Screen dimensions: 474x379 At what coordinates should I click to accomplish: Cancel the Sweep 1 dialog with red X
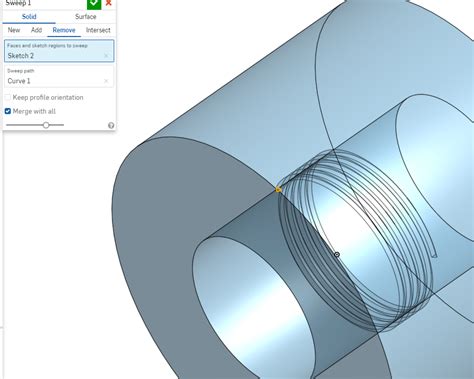pos(108,3)
